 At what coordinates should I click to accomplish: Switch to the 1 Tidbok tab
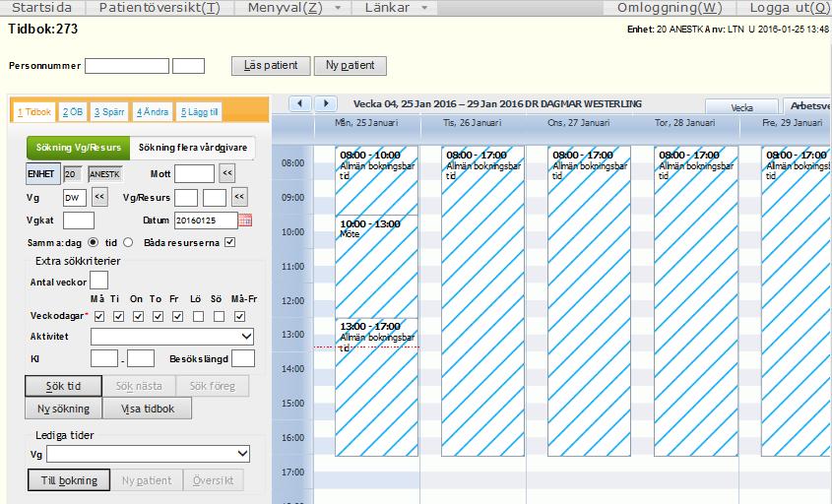pyautogui.click(x=33, y=112)
